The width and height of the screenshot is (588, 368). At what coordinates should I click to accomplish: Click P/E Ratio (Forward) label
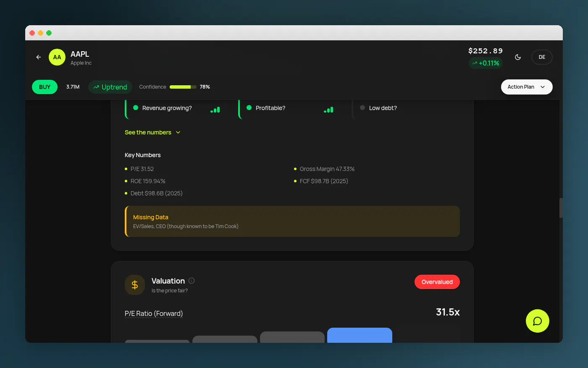click(154, 313)
